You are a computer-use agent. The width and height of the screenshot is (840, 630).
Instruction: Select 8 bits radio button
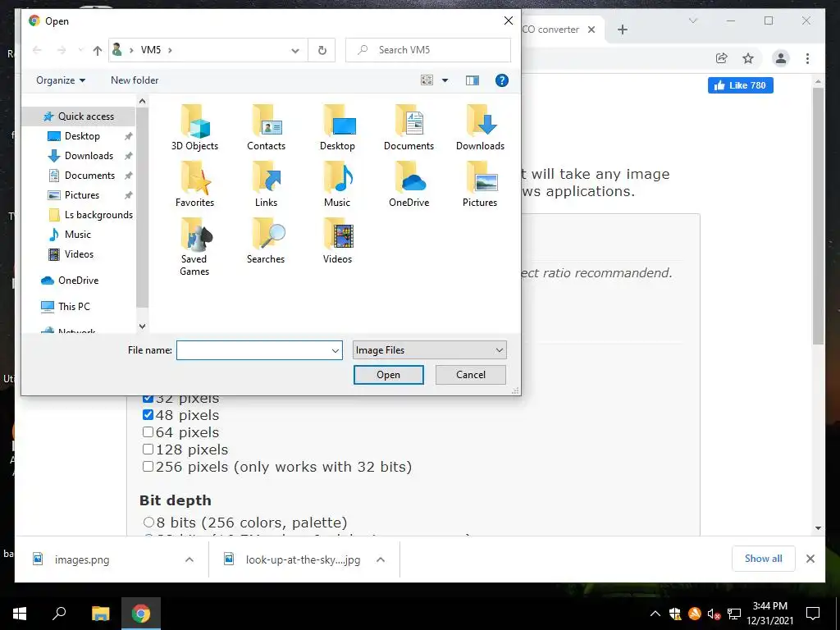(148, 522)
